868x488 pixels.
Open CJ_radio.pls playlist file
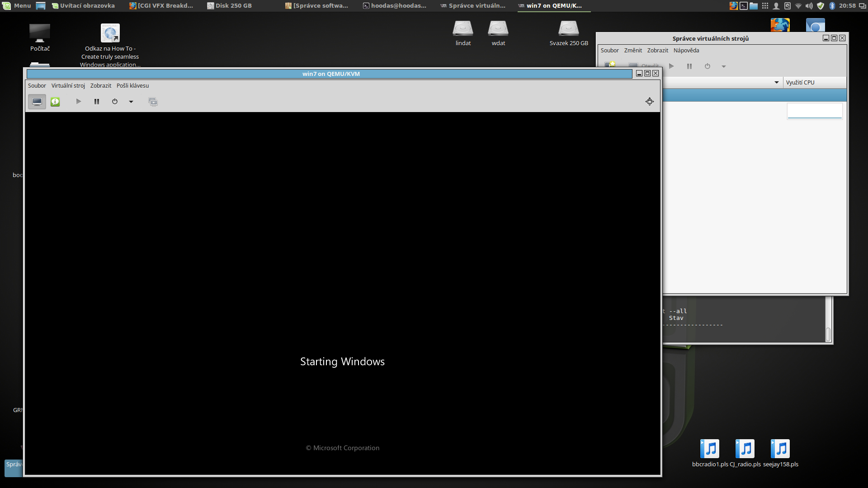745,453
